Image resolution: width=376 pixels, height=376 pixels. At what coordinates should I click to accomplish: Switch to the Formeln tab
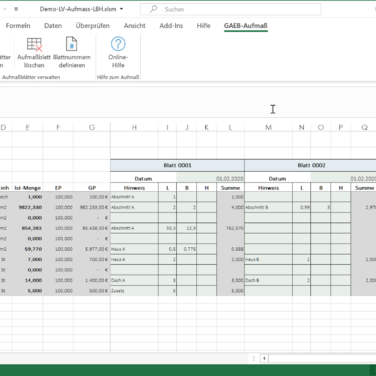(18, 26)
